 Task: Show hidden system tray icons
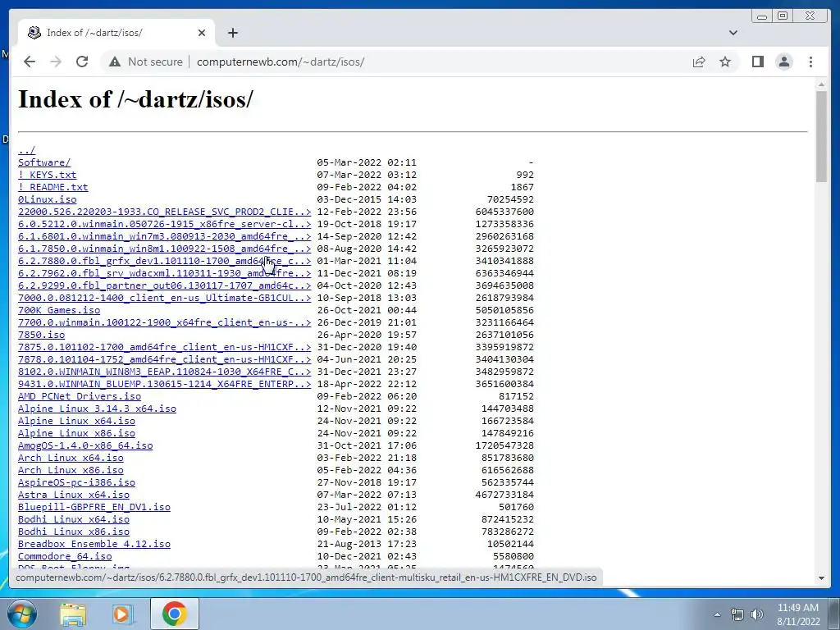tap(717, 614)
